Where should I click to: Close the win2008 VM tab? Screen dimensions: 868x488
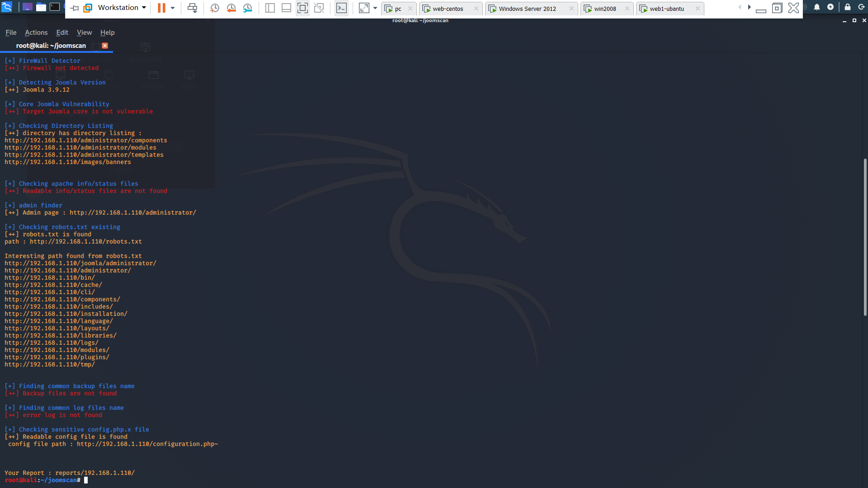tap(627, 9)
